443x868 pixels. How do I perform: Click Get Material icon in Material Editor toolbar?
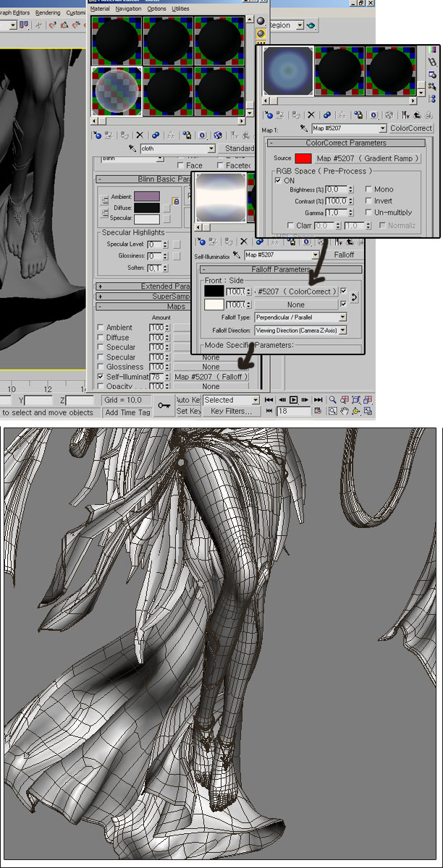click(97, 135)
